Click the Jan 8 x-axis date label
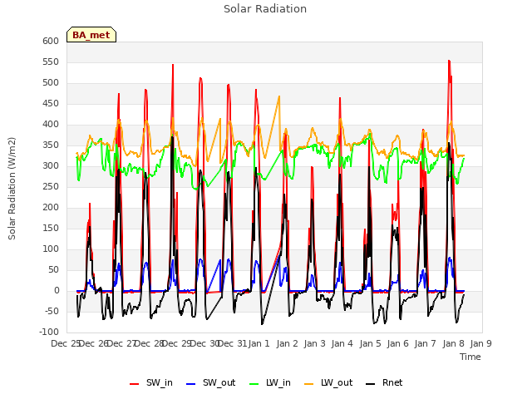 (x=453, y=343)
